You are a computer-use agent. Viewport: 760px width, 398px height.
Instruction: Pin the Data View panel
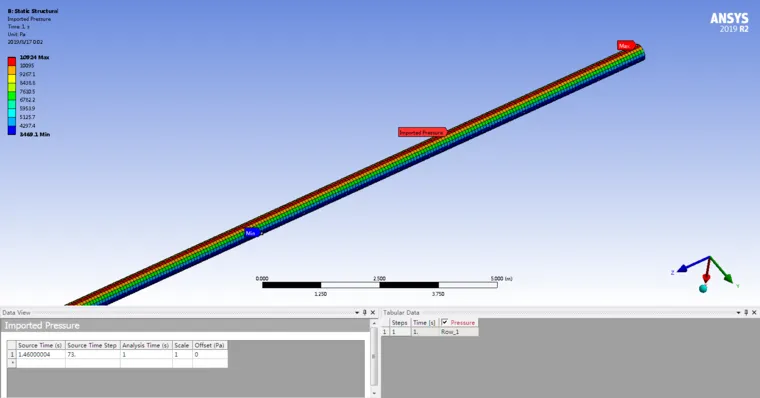pos(364,313)
